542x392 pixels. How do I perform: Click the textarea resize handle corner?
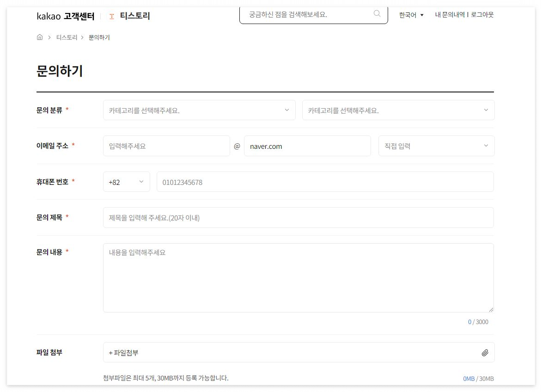[491, 309]
